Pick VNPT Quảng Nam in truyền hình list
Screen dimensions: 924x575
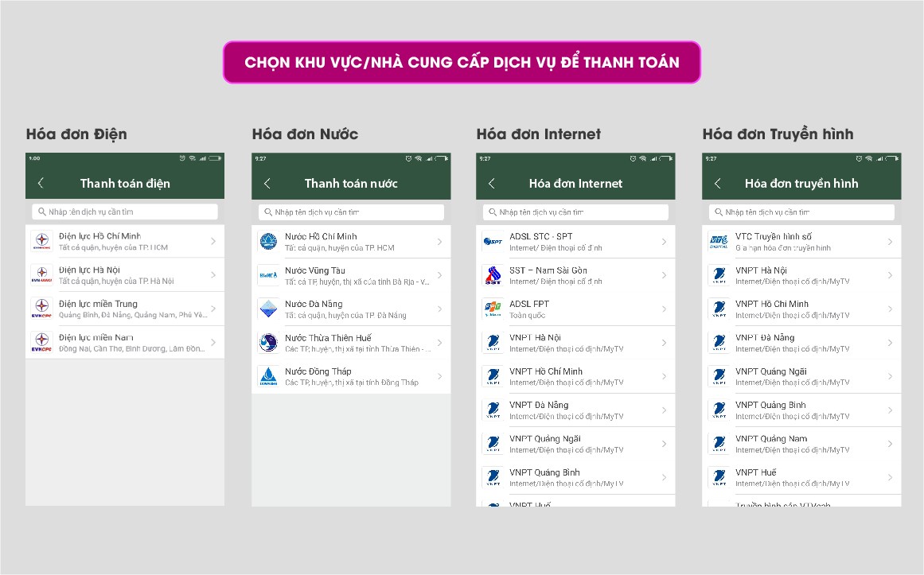click(x=801, y=444)
